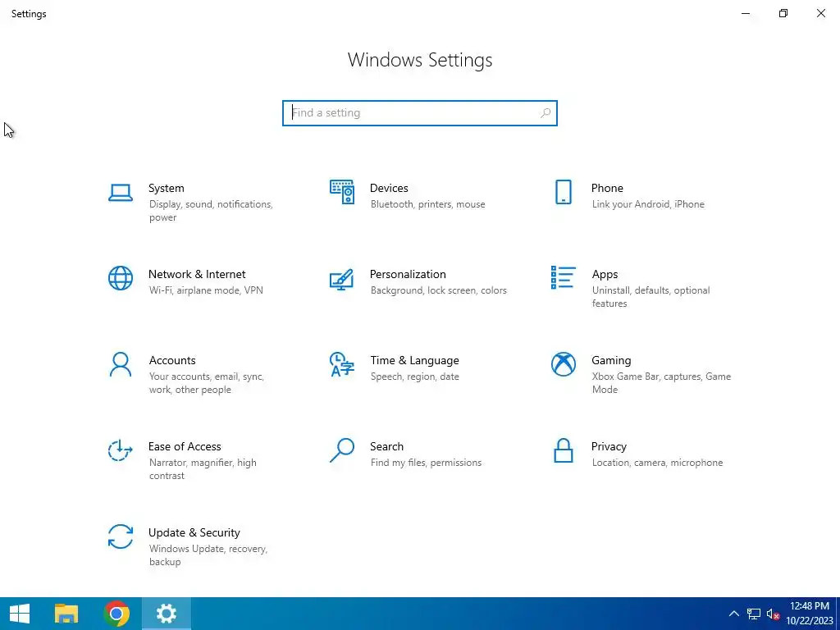
Task: Restore down the Settings window
Action: [x=783, y=13]
